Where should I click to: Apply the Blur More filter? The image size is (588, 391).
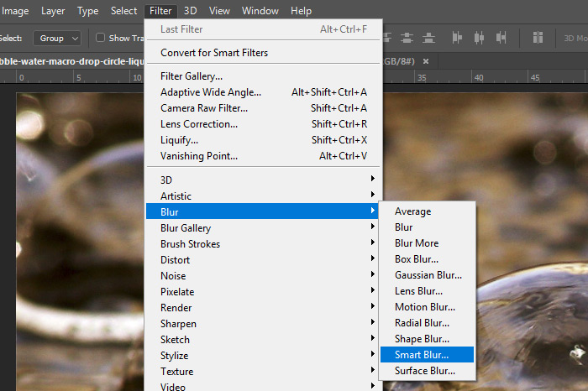[427, 243]
